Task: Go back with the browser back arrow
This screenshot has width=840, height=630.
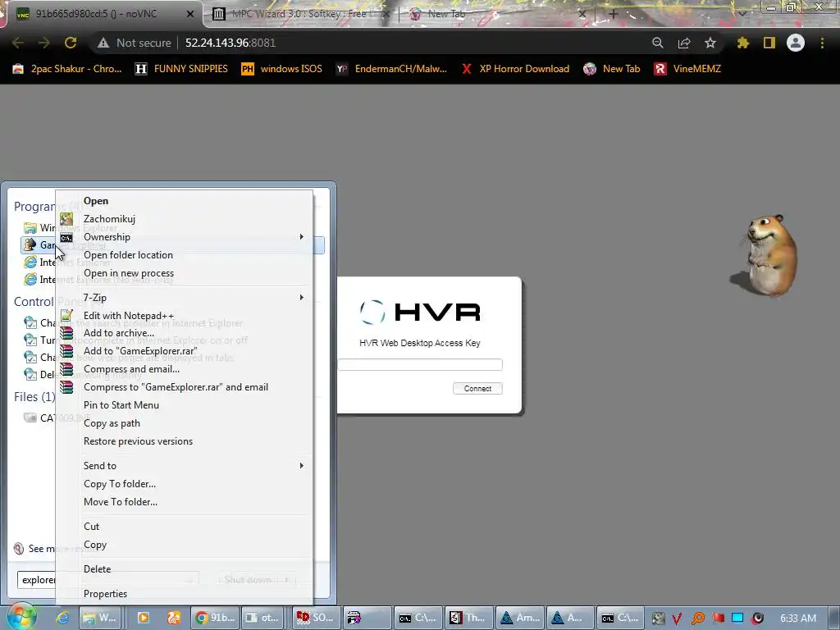Action: point(18,43)
